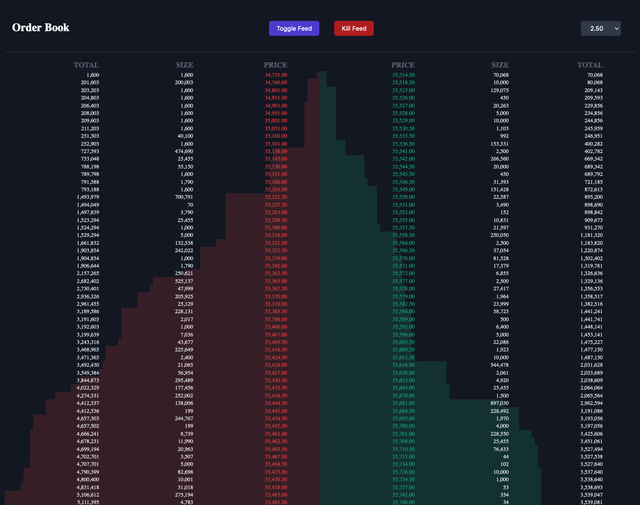This screenshot has width=640, height=505.
Task: Click the Toggle Feed button
Action: tap(294, 29)
